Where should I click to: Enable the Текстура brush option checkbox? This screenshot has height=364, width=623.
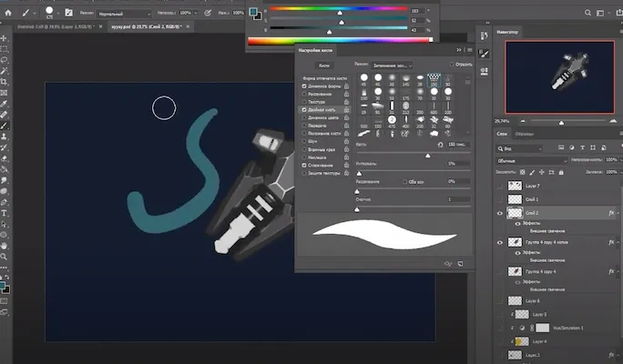(305, 101)
